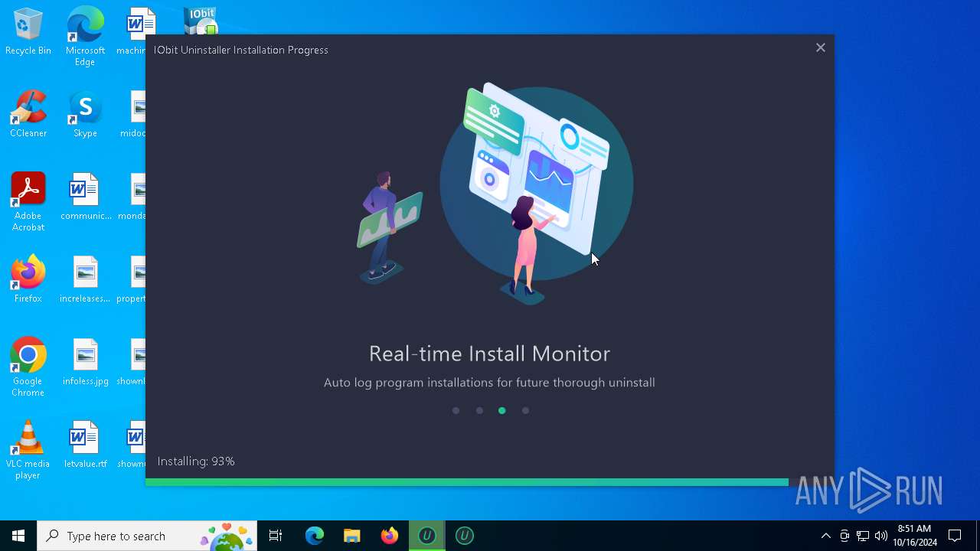Open the Windows Start menu
Viewport: 980px width, 551px height.
(18, 536)
